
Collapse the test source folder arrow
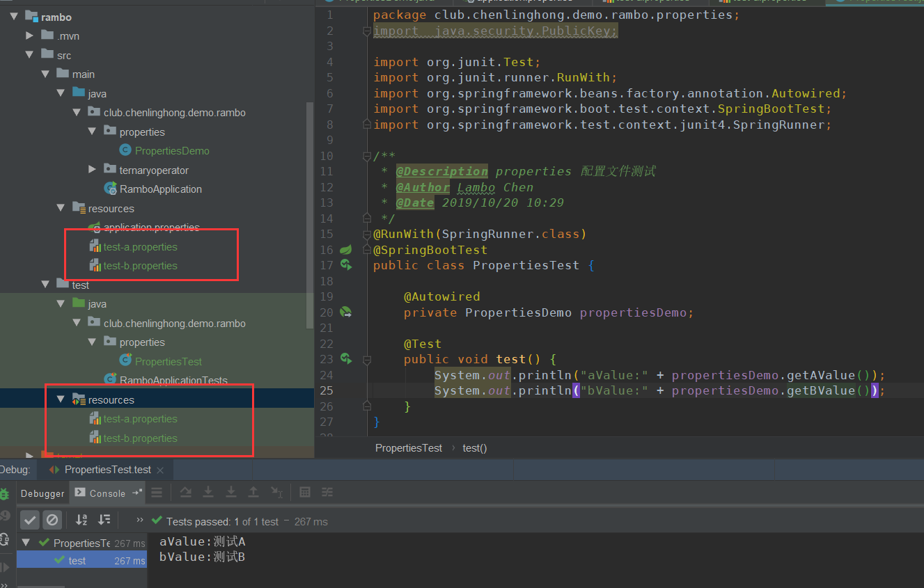45,285
